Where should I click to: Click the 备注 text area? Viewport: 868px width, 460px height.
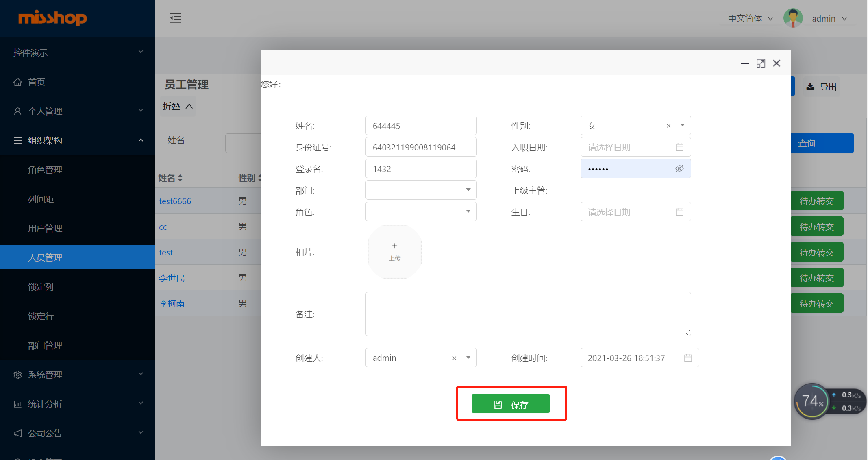click(528, 314)
